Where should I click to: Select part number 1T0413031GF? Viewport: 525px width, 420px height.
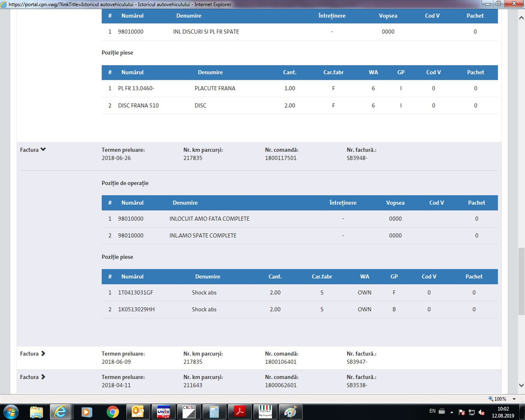click(x=135, y=292)
